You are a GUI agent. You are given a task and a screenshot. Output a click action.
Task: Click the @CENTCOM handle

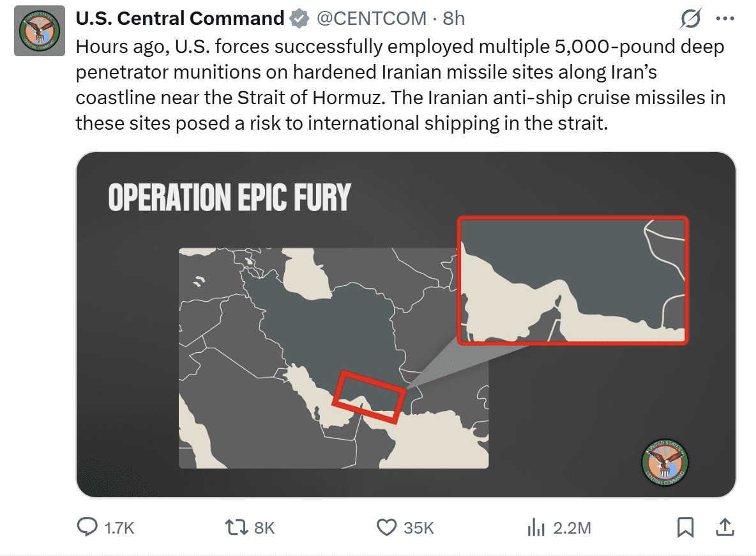click(372, 19)
